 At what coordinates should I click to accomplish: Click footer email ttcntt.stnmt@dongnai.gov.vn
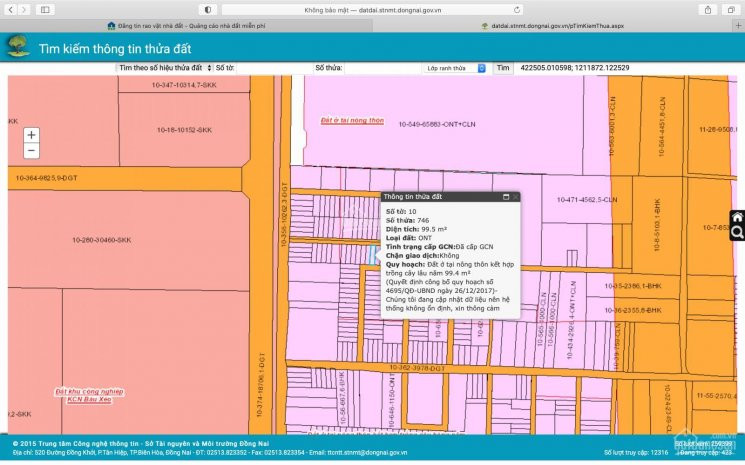point(368,453)
